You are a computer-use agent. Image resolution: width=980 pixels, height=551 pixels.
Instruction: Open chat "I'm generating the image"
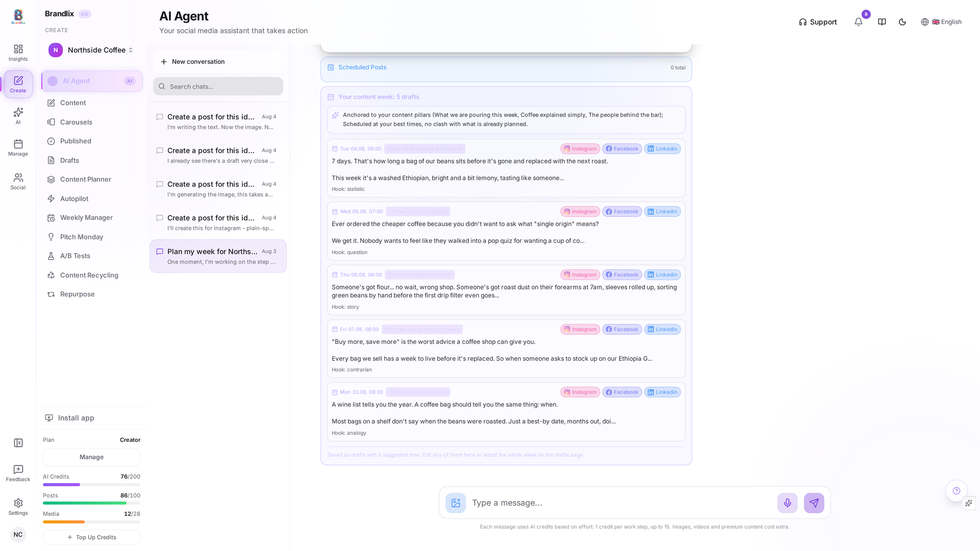click(x=218, y=189)
